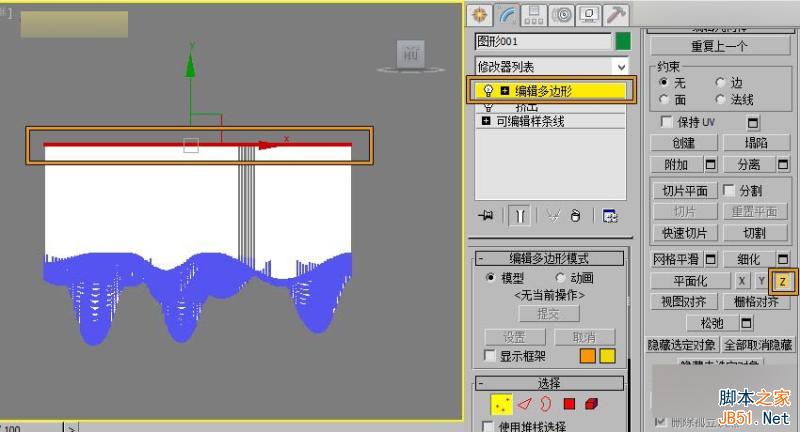Set constraint to 法线
Image resolution: width=800 pixels, height=432 pixels.
coord(720,99)
